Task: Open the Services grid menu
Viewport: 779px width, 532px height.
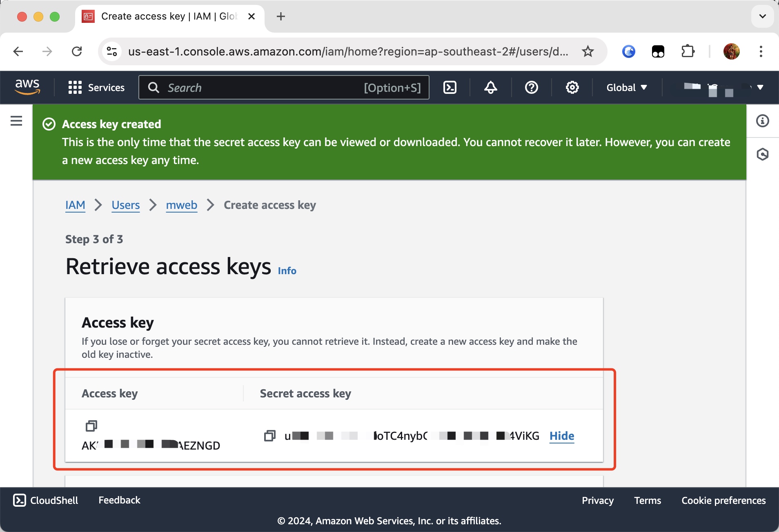Action: (x=96, y=87)
